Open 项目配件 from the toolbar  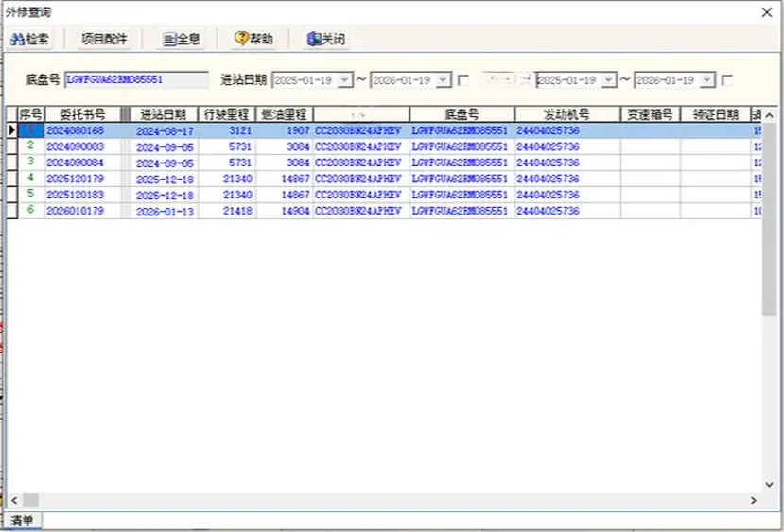[x=103, y=40]
